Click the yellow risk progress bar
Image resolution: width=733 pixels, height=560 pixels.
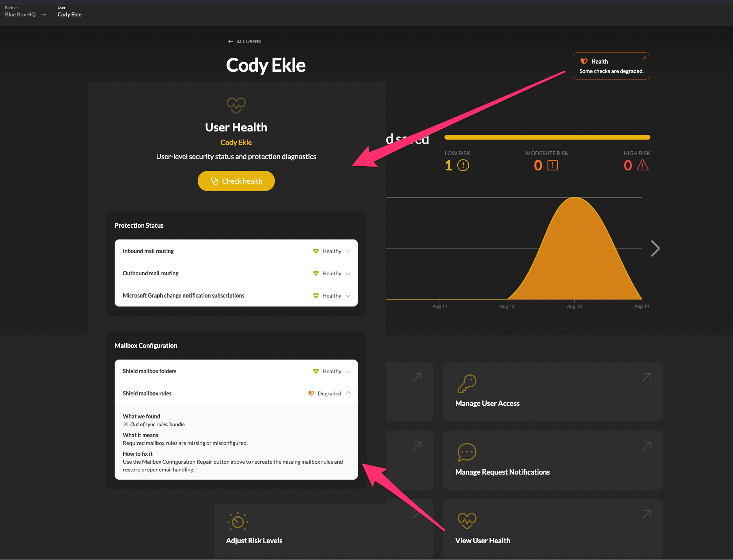(547, 137)
